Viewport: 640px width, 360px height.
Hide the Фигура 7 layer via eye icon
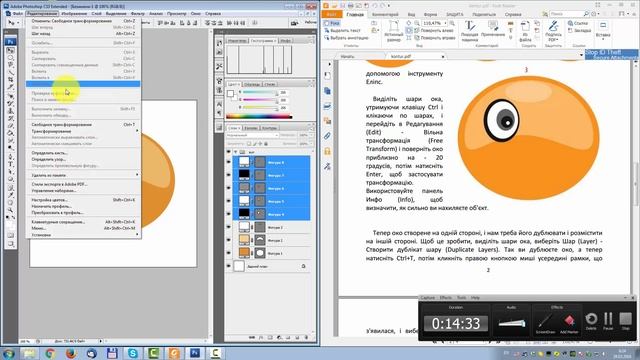[x=229, y=175]
